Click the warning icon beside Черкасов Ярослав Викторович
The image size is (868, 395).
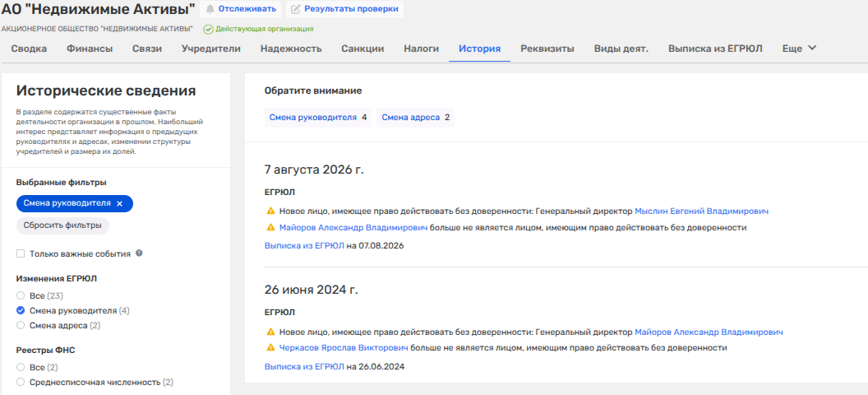pyautogui.click(x=270, y=348)
